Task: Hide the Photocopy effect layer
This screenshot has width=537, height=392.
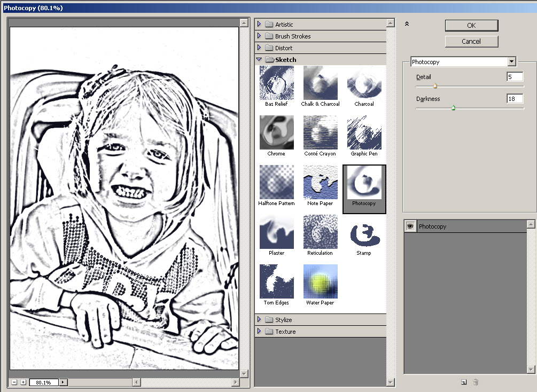Action: tap(409, 226)
